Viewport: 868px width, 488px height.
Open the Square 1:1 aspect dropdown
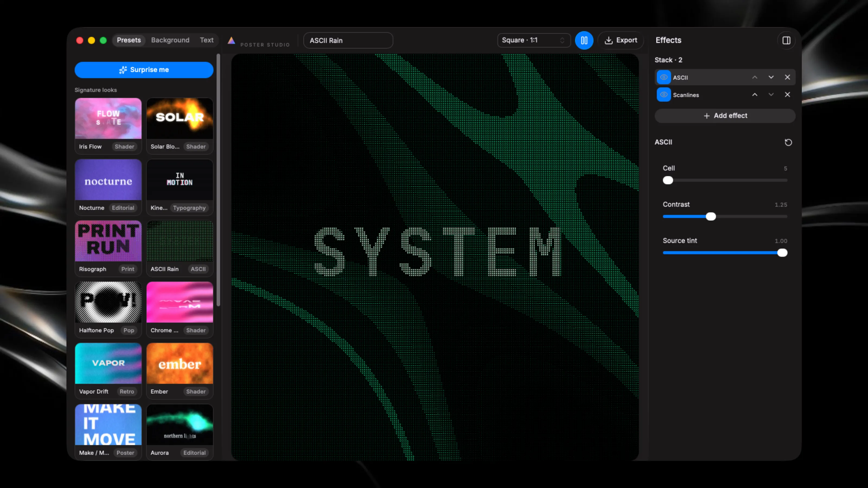pyautogui.click(x=534, y=40)
